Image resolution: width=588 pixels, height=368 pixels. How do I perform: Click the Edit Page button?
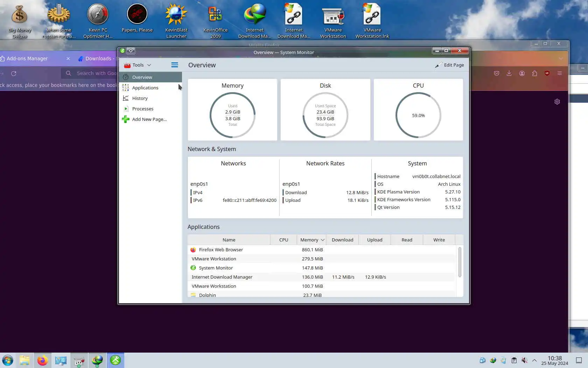tap(449, 65)
